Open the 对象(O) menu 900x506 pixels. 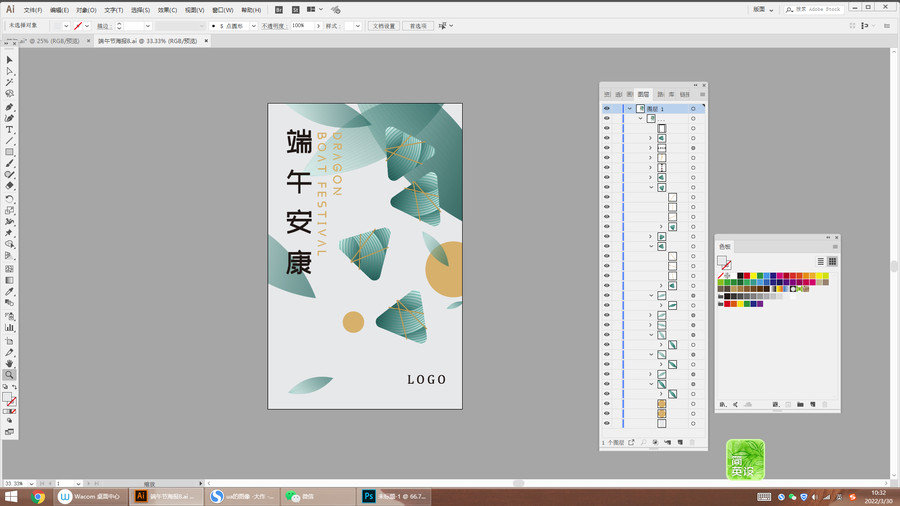pyautogui.click(x=86, y=10)
